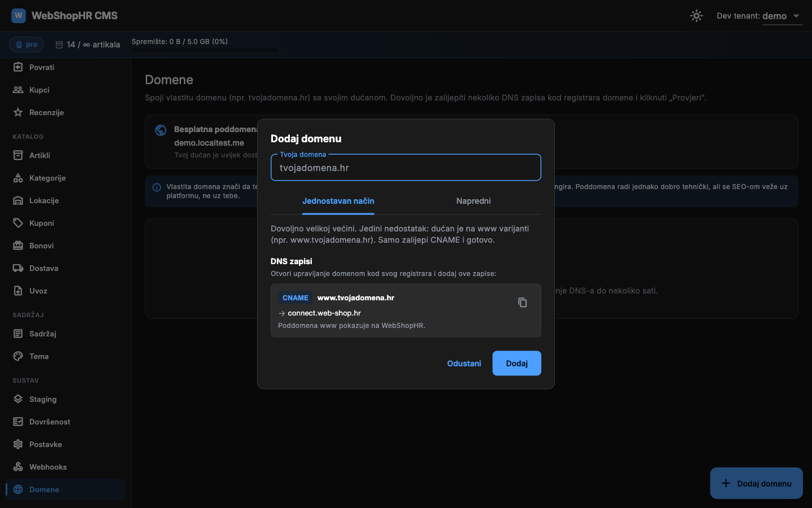Open Kategorije in the sidebar
The image size is (812, 508).
[x=65, y=178]
